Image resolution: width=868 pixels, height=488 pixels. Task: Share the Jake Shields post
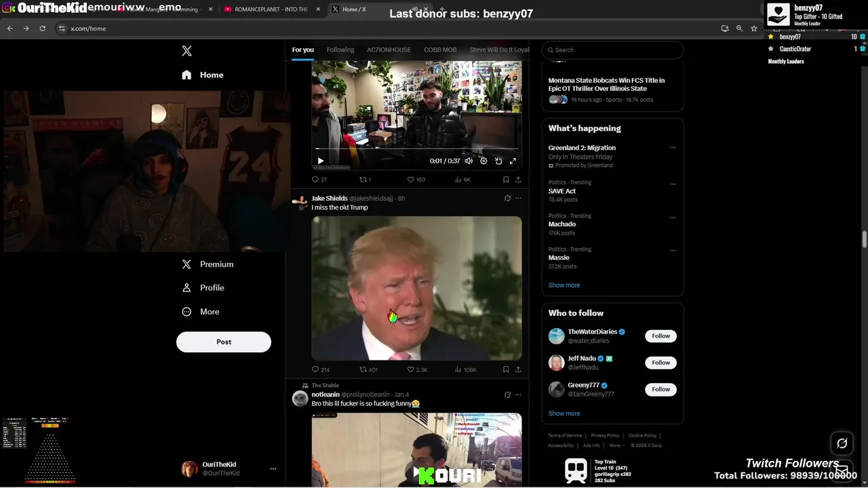click(518, 369)
